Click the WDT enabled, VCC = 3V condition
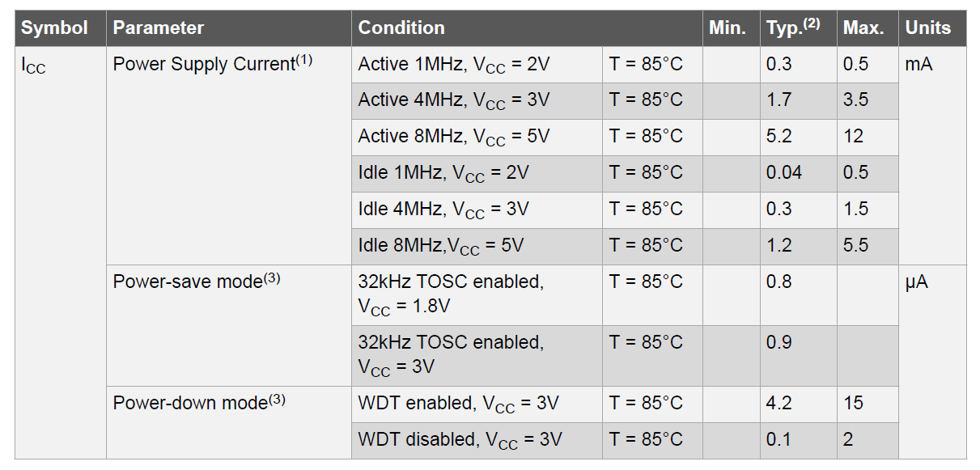 tap(459, 404)
